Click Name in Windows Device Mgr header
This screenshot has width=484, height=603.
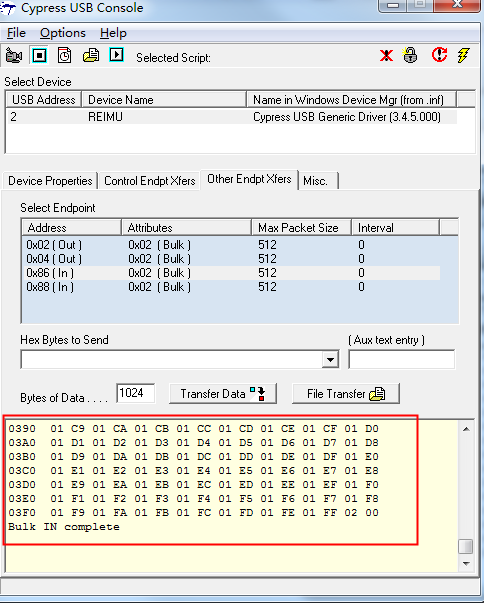351,100
